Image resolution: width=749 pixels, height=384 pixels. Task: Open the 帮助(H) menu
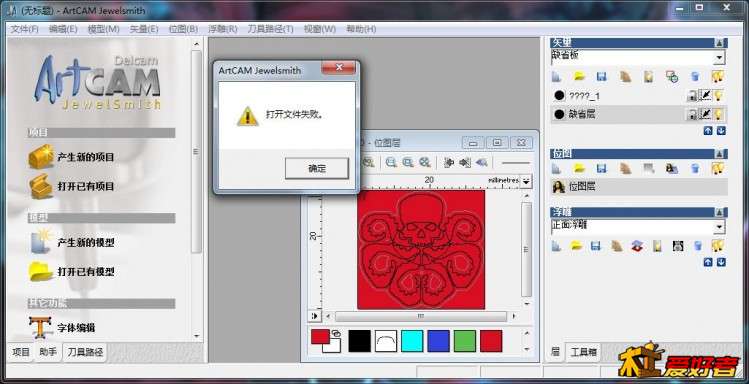pos(361,29)
